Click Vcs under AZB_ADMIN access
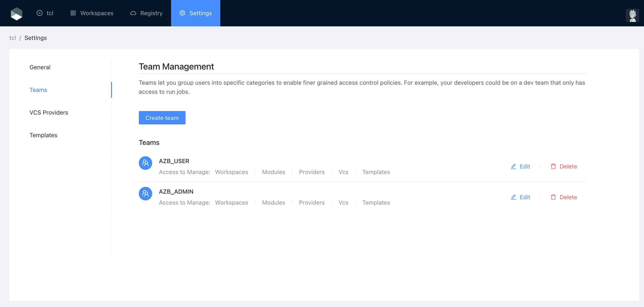Viewport: 644px width, 307px height. point(343,202)
